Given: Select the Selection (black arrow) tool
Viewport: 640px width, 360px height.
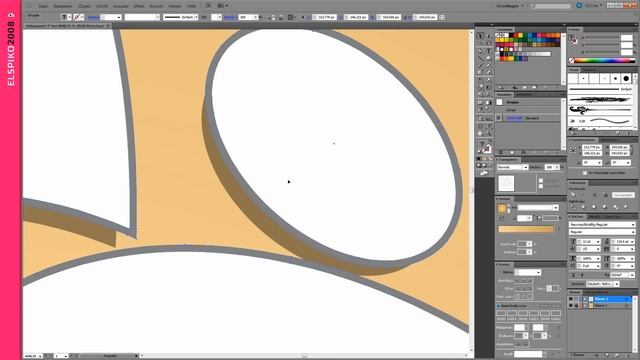Looking at the screenshot, I should click(480, 36).
